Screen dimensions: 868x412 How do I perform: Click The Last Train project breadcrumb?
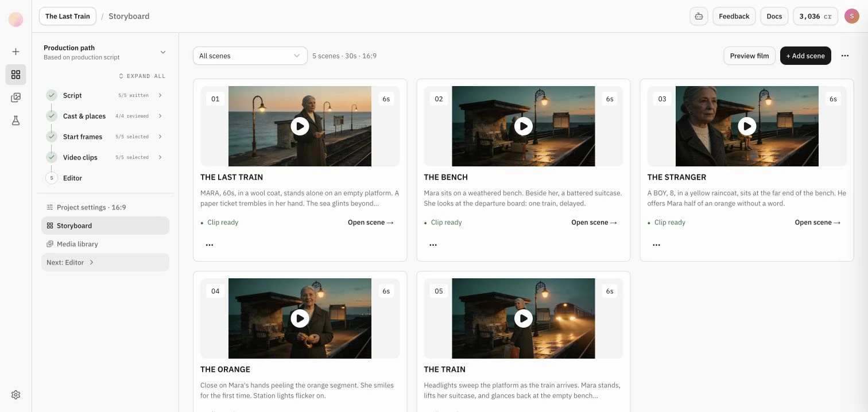[x=68, y=16]
